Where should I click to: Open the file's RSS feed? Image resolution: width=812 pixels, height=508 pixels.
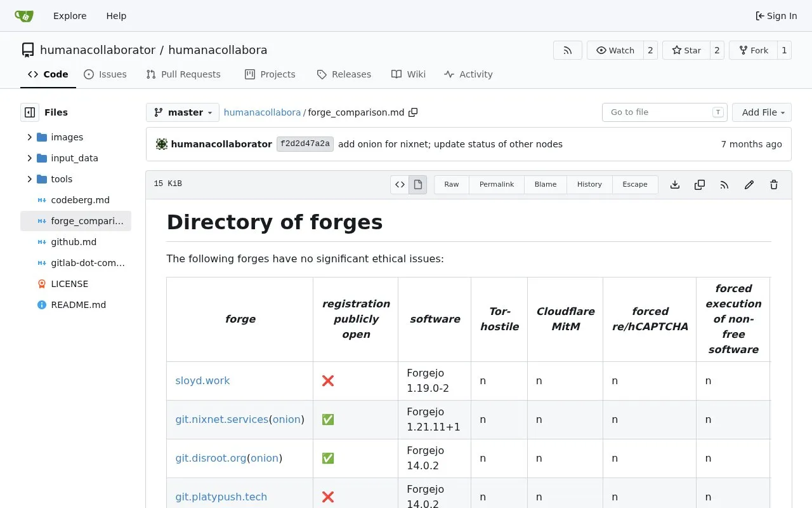click(x=724, y=185)
